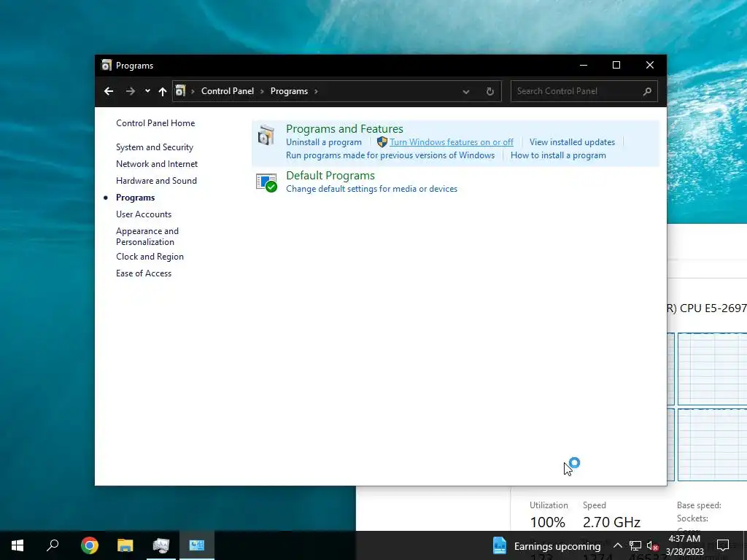
Task: Click the Programs and Features icon
Action: pos(266,135)
